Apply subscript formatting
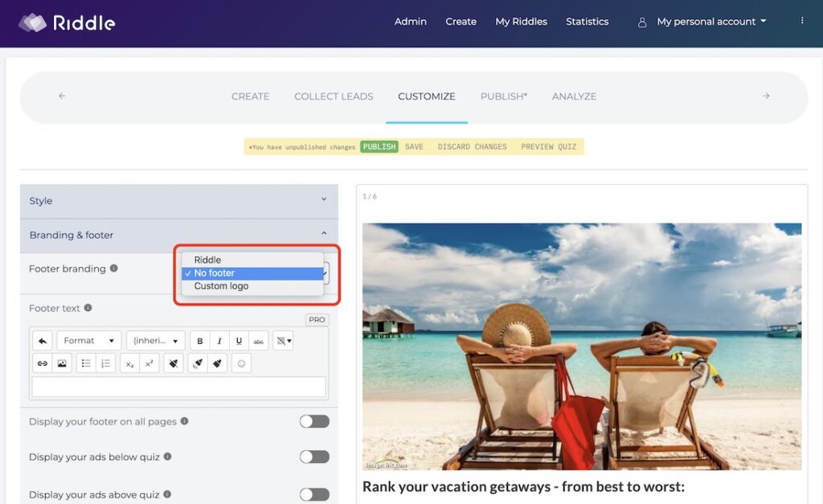823x504 pixels. tap(129, 363)
